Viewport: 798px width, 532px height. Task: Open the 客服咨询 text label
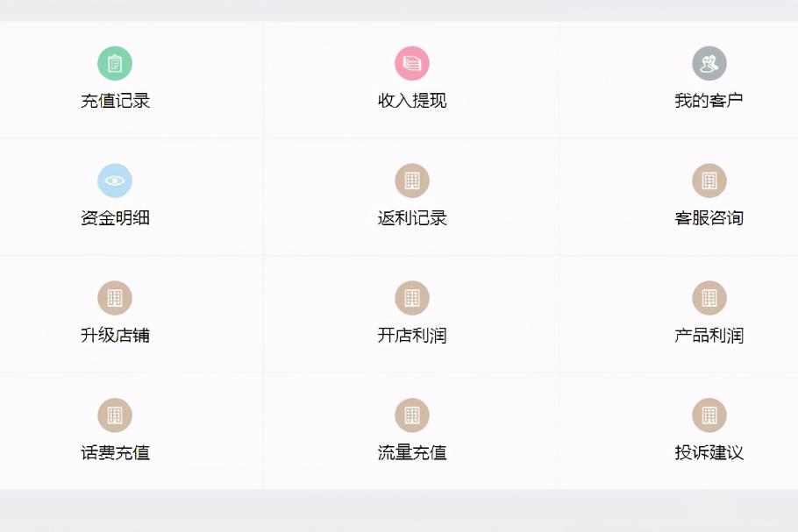point(709,218)
